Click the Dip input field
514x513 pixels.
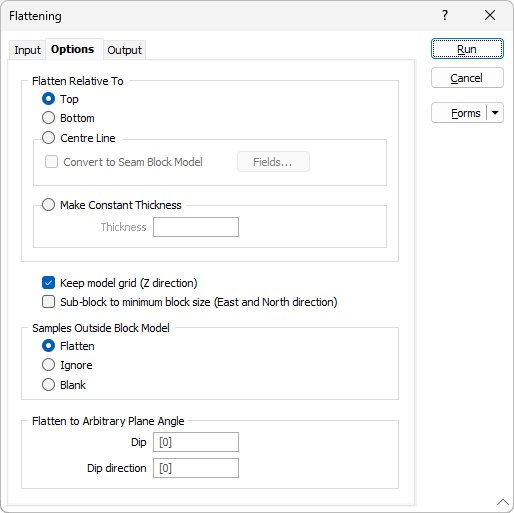[x=196, y=442]
